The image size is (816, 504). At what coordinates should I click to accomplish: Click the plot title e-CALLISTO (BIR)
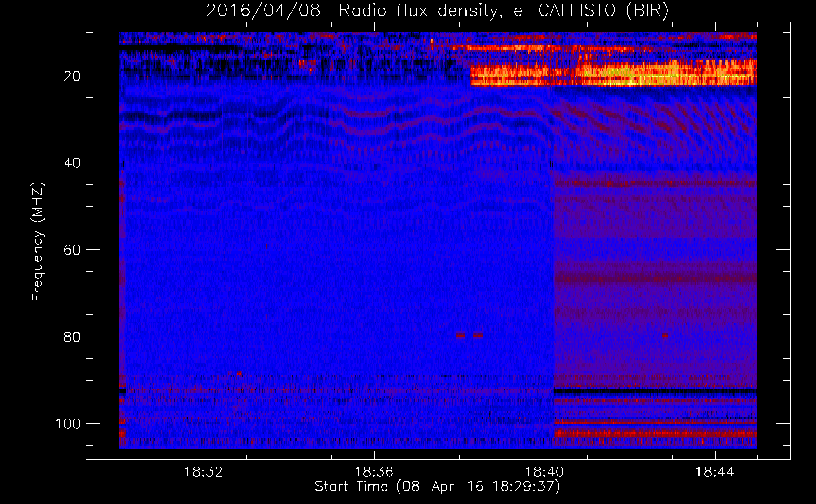437,10
